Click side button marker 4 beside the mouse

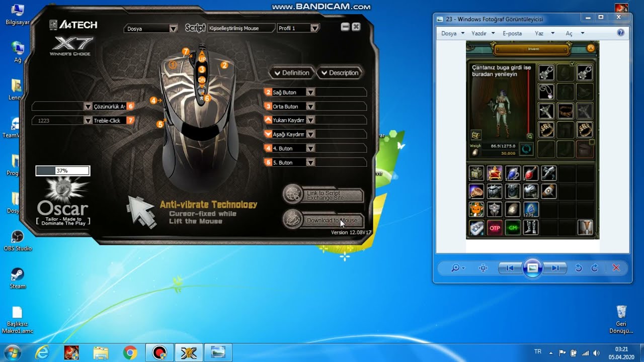pos(153,101)
